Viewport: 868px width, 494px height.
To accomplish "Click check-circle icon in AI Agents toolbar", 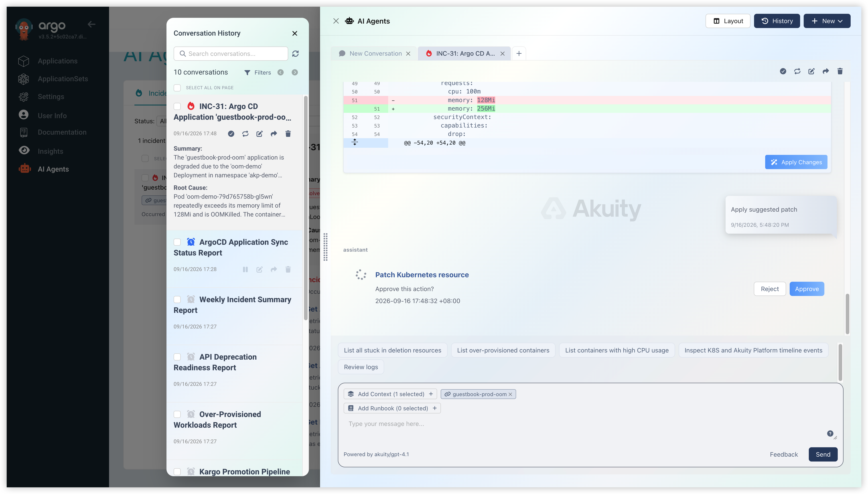I will click(783, 71).
